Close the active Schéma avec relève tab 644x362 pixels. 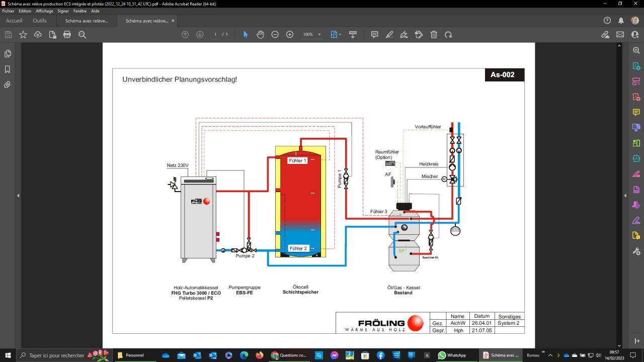pos(173,21)
